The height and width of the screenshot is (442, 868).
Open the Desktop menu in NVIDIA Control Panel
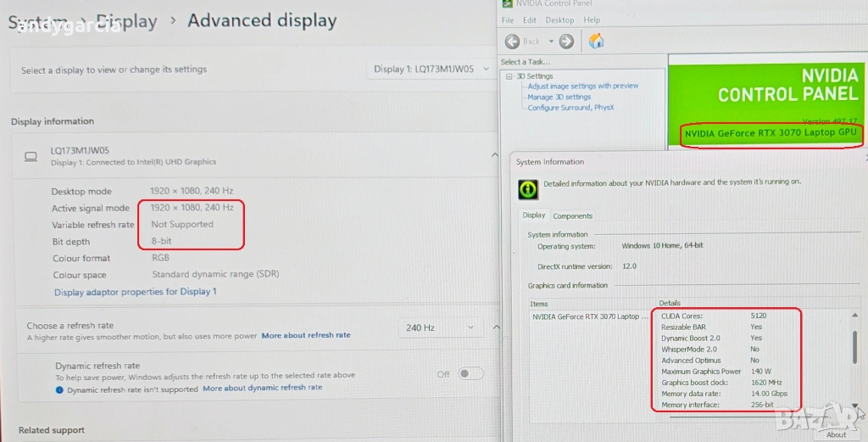pyautogui.click(x=559, y=20)
